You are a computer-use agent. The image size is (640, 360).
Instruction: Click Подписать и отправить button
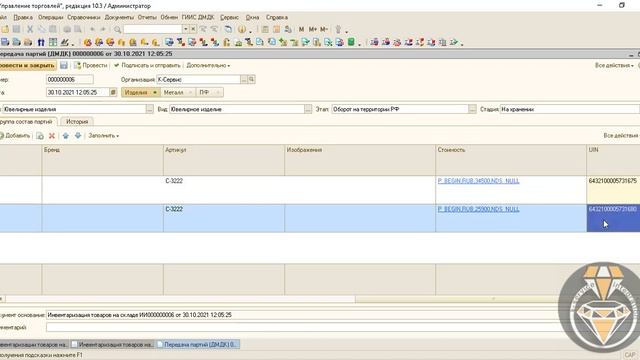[x=147, y=65]
